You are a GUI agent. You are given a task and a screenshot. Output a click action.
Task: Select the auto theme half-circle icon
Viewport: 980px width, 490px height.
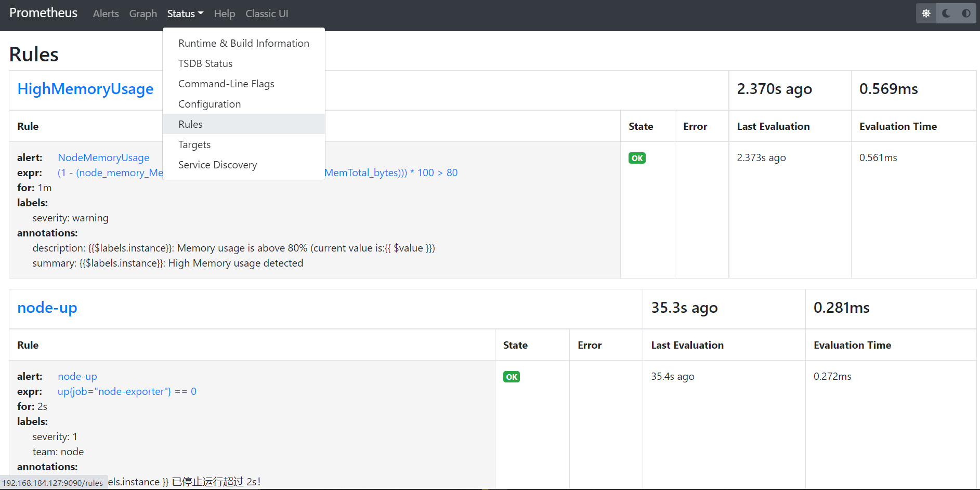point(966,13)
